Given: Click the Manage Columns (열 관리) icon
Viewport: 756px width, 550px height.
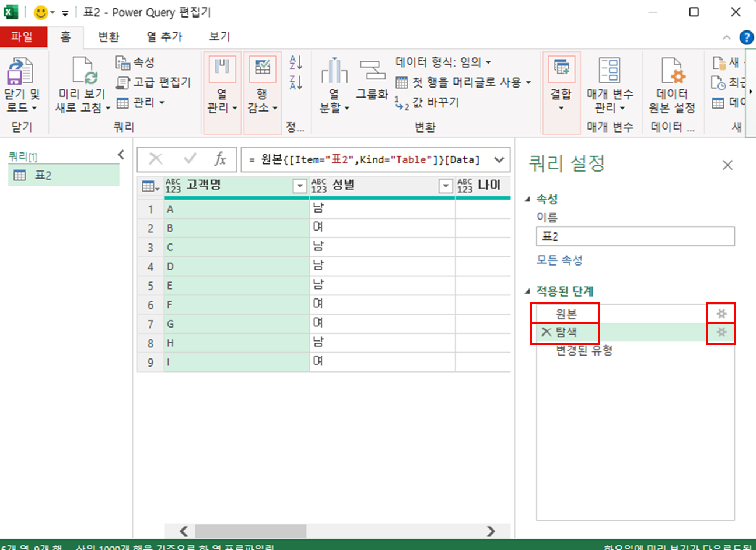Looking at the screenshot, I should (222, 69).
